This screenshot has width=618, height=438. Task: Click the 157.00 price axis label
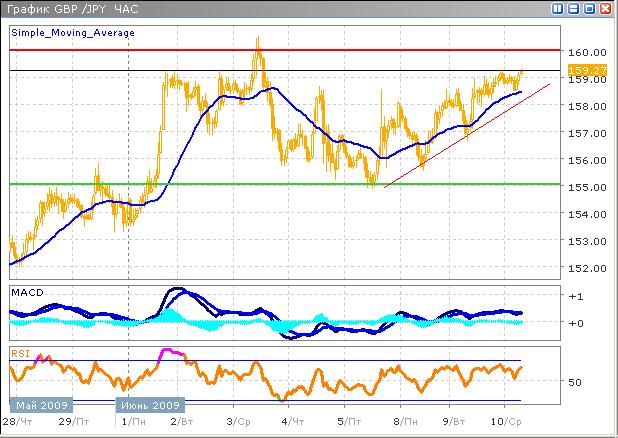click(x=587, y=133)
